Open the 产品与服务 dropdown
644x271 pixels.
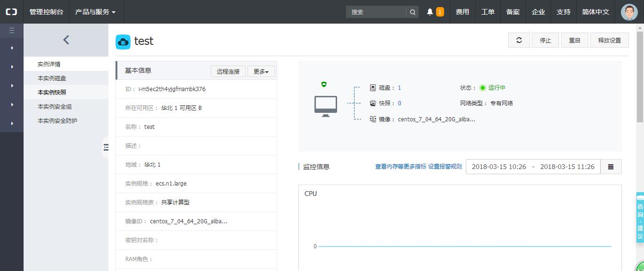point(96,12)
